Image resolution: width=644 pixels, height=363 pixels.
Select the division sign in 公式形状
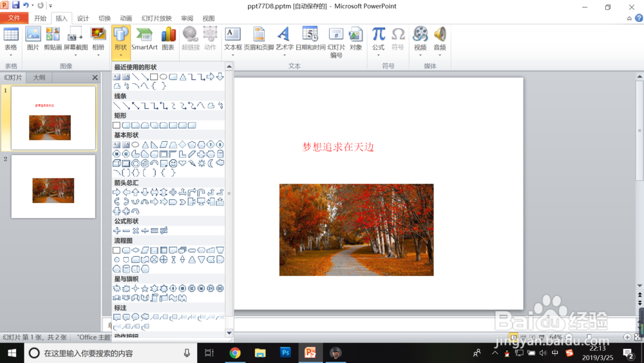(x=145, y=231)
